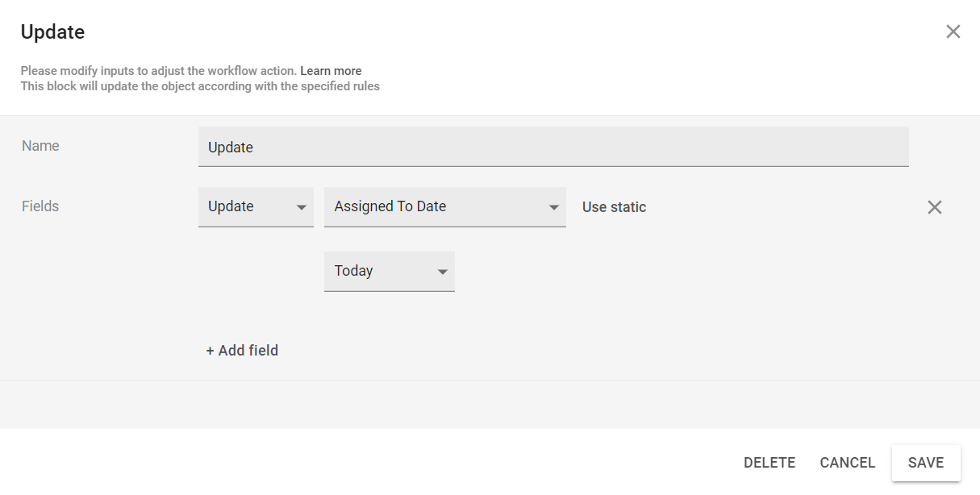The image size is (980, 495).
Task: Click the arrow on the Today dropdown
Action: pyautogui.click(x=442, y=272)
